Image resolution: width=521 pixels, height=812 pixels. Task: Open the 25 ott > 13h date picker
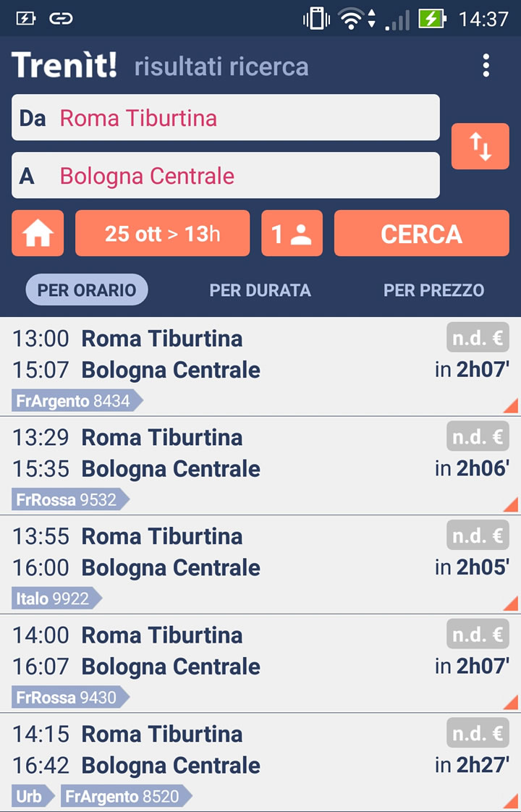tap(162, 233)
